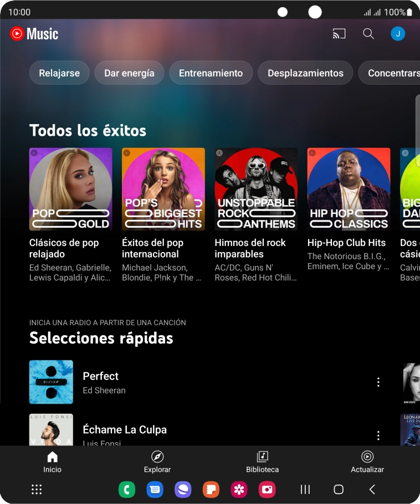
Task: Open the Pop Gold playlist cover
Action: (x=70, y=189)
